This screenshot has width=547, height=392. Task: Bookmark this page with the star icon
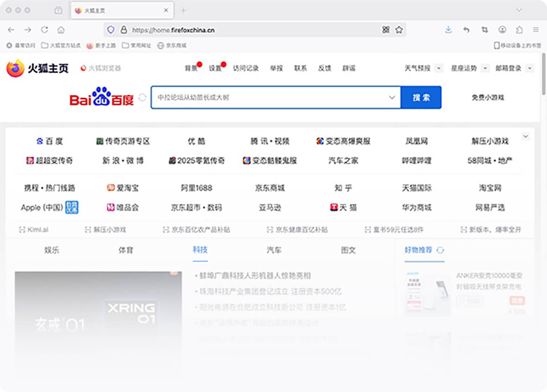(x=399, y=30)
